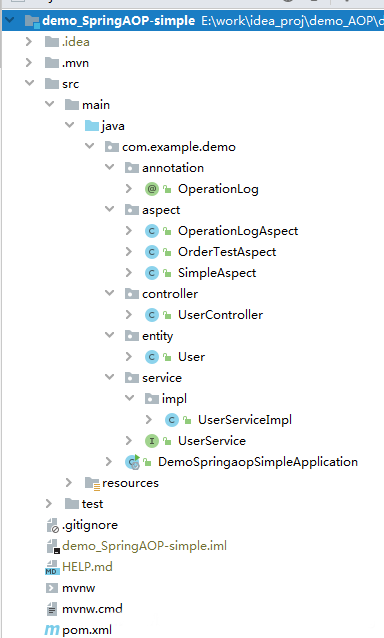Click the HELP.md markdown file icon
This screenshot has width=384, height=638.
[x=52, y=567]
